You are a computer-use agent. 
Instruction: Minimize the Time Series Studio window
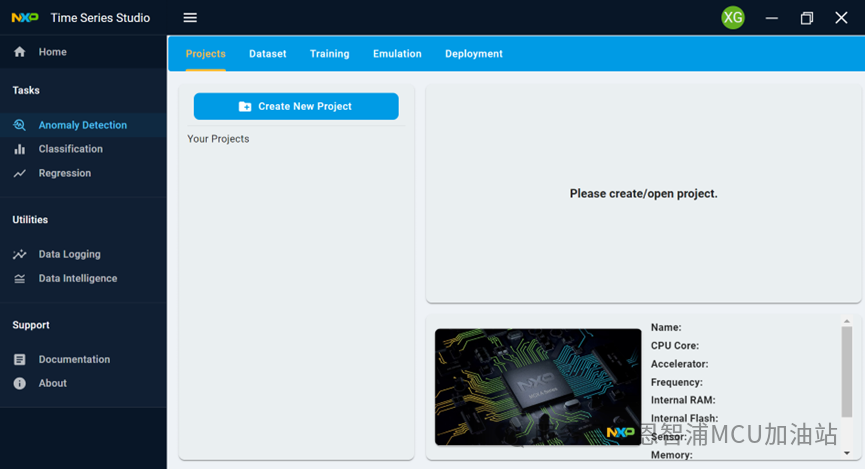coord(771,18)
